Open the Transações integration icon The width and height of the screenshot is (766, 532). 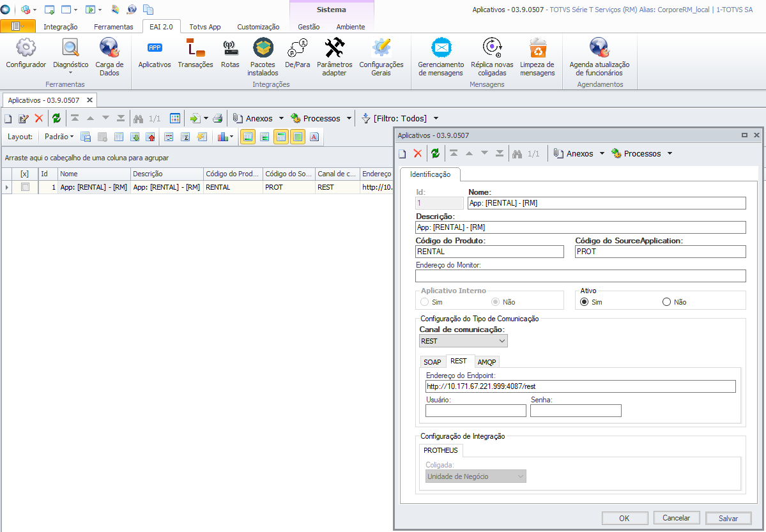[195, 53]
